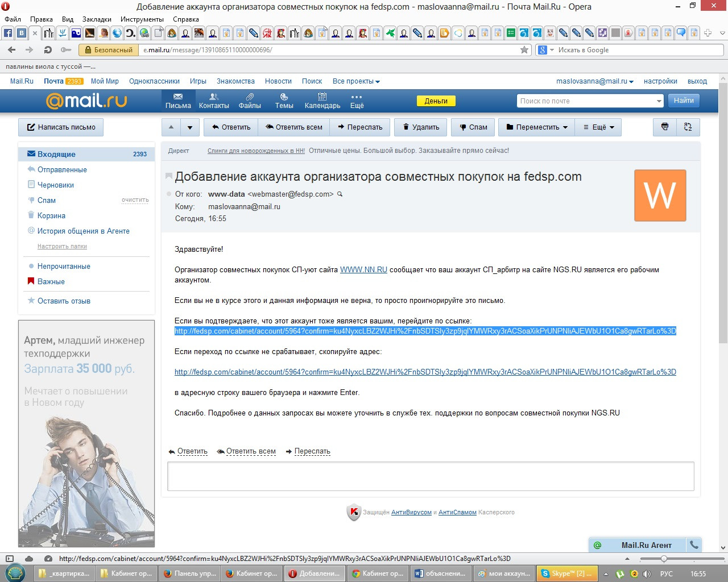Toggle unread dot beside От кого
This screenshot has width=728, height=582.
(169, 194)
